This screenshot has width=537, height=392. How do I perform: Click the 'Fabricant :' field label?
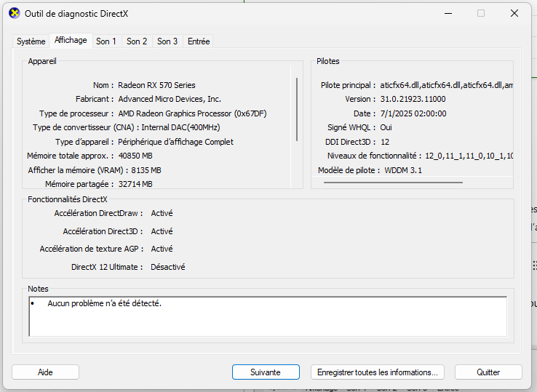point(95,100)
